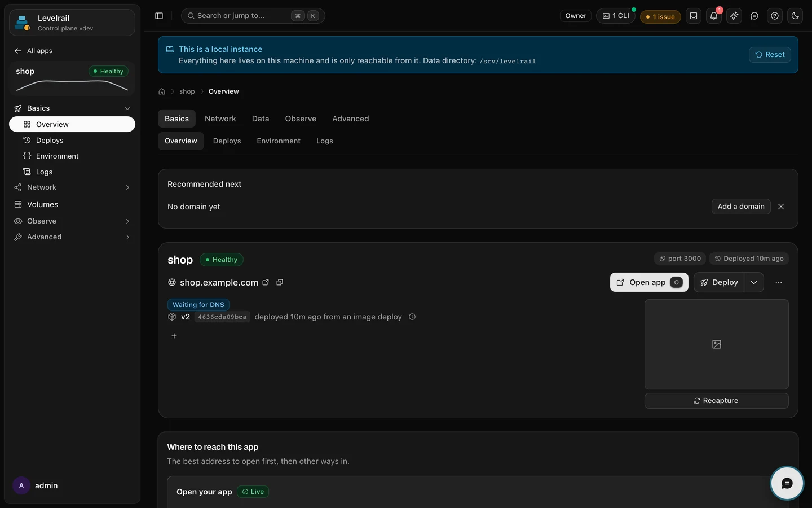Viewport: 812px width, 508px height.
Task: Switch to the Data tab
Action: (261, 119)
